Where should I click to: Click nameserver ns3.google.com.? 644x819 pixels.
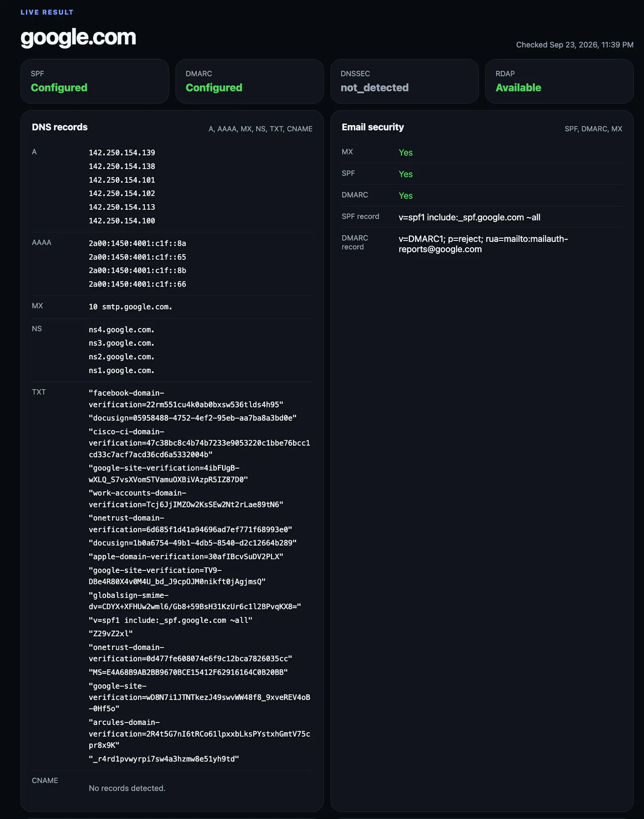click(x=122, y=343)
